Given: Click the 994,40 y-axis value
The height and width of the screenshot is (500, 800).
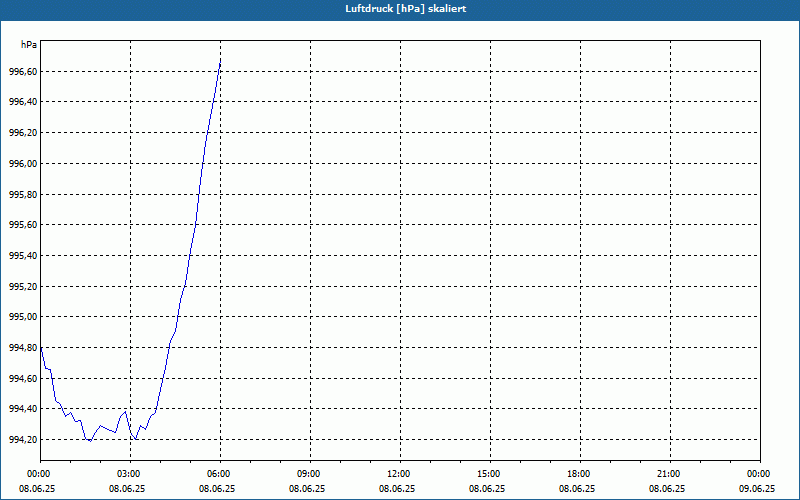Looking at the screenshot, I should tap(23, 409).
